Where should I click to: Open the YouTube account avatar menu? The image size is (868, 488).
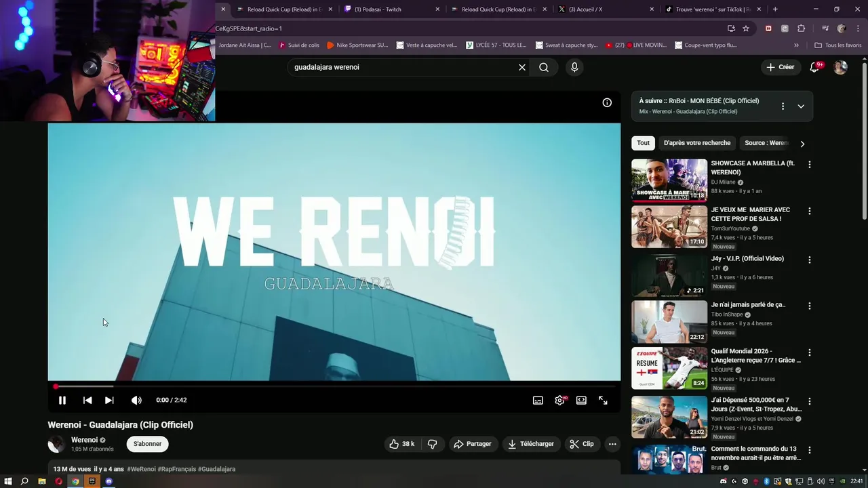click(x=840, y=67)
